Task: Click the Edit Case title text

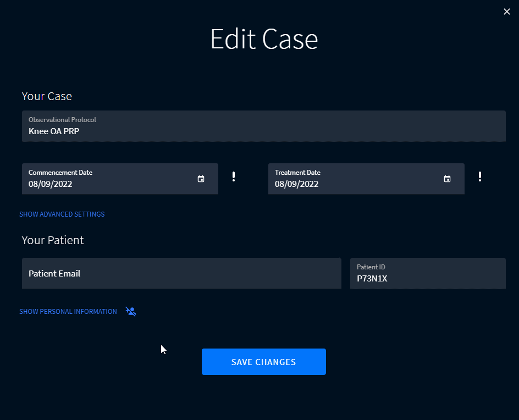Action: coord(264,40)
